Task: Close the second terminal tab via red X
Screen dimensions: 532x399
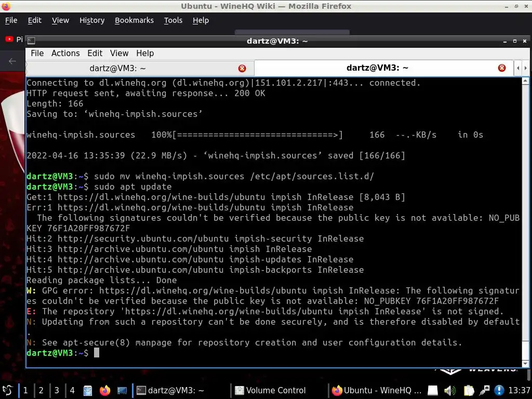Action: pos(502,68)
